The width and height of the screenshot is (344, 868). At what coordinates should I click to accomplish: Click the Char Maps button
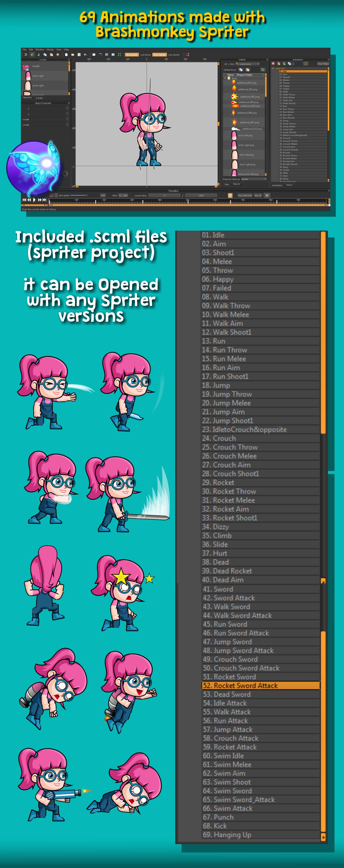point(323,64)
